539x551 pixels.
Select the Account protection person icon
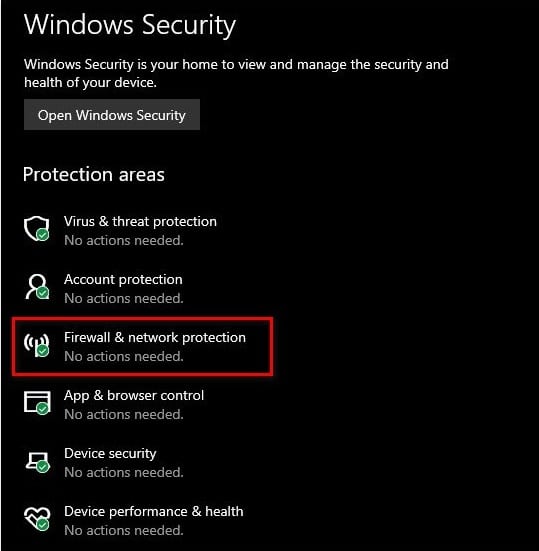(37, 287)
